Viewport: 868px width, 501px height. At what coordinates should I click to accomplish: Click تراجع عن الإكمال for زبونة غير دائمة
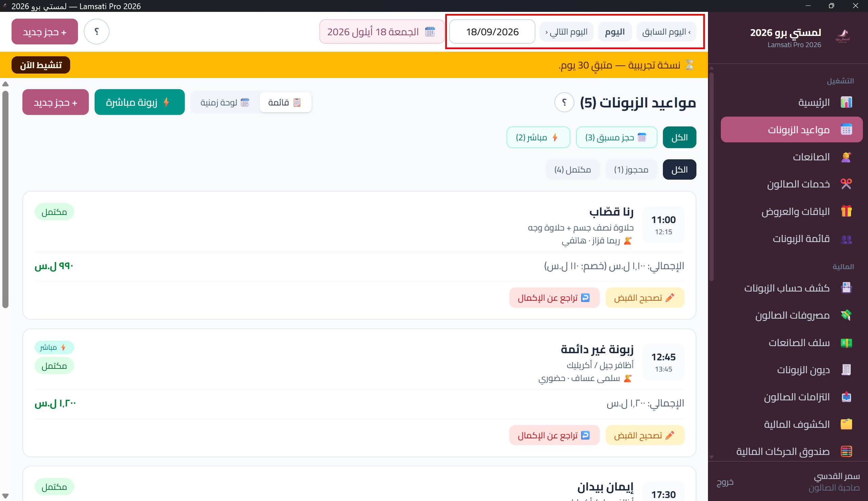tap(554, 435)
